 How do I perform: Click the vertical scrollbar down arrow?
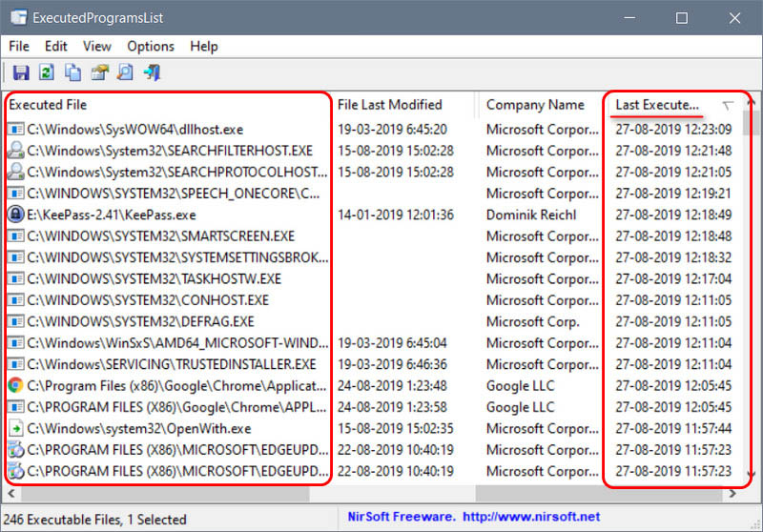pyautogui.click(x=752, y=474)
